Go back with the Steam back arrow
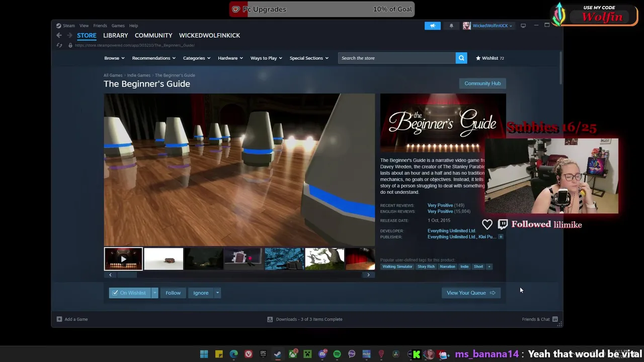Screen dimensions: 644x362 point(59,35)
